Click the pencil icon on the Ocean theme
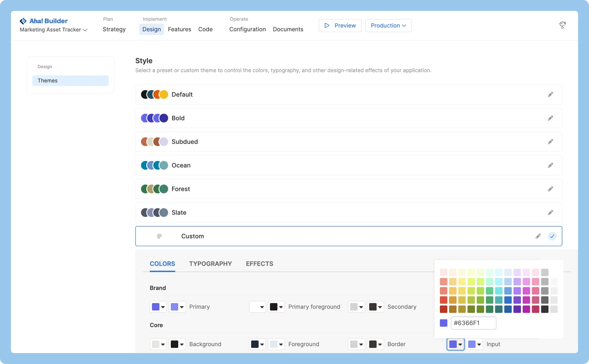589x364 pixels. click(x=550, y=165)
